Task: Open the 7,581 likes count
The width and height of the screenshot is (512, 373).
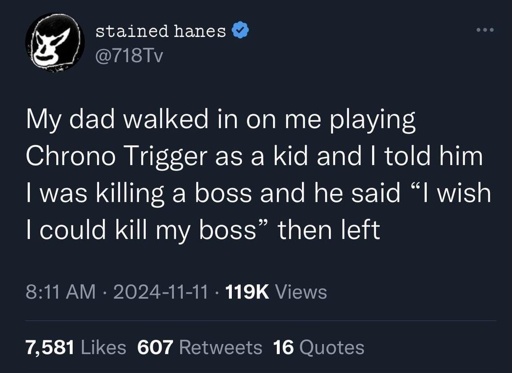Action: pyautogui.click(x=50, y=348)
